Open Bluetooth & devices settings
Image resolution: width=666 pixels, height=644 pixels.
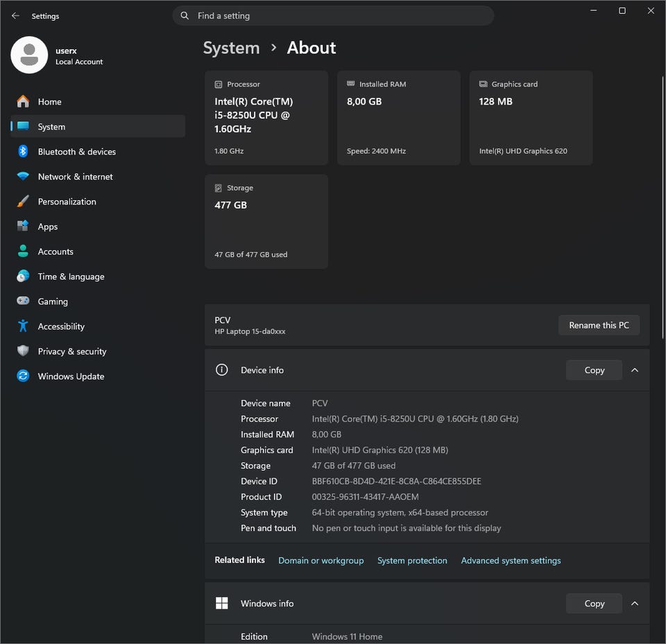pos(98,152)
